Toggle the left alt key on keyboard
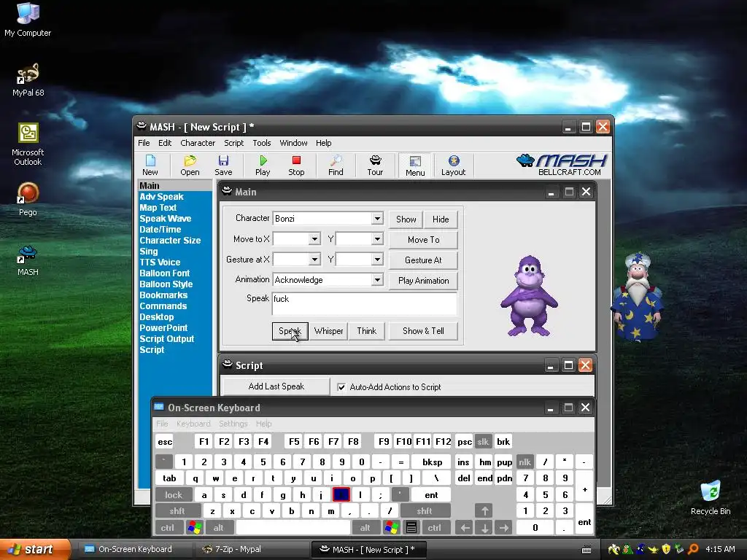Image resolution: width=747 pixels, height=560 pixels. click(219, 528)
